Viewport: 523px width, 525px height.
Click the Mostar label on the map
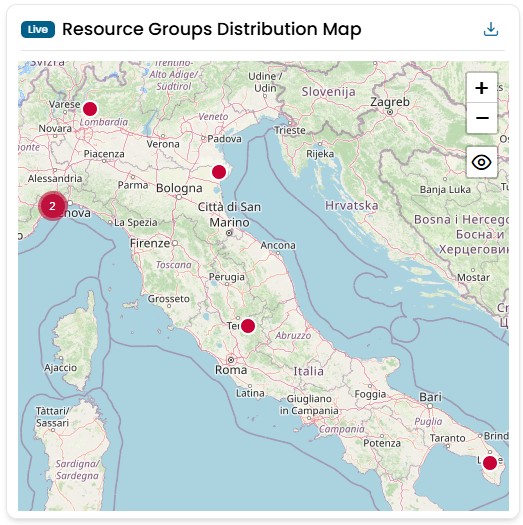coord(473,278)
